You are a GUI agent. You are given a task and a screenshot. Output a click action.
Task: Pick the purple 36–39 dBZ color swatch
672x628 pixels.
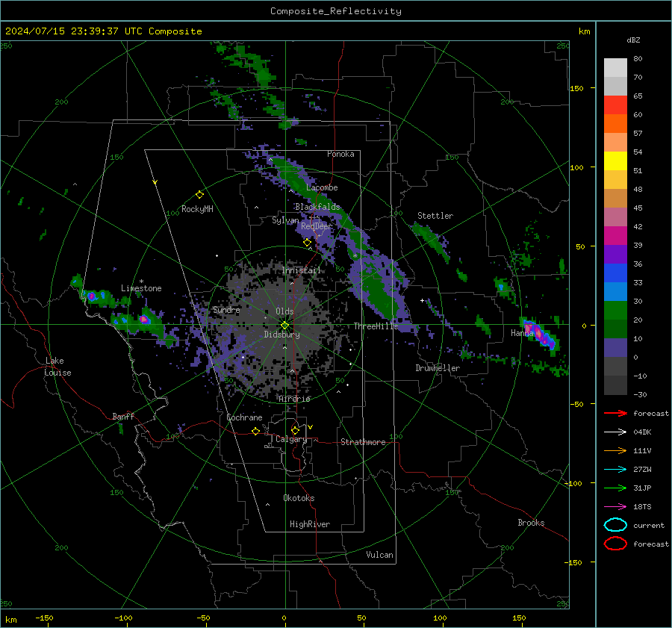click(615, 254)
